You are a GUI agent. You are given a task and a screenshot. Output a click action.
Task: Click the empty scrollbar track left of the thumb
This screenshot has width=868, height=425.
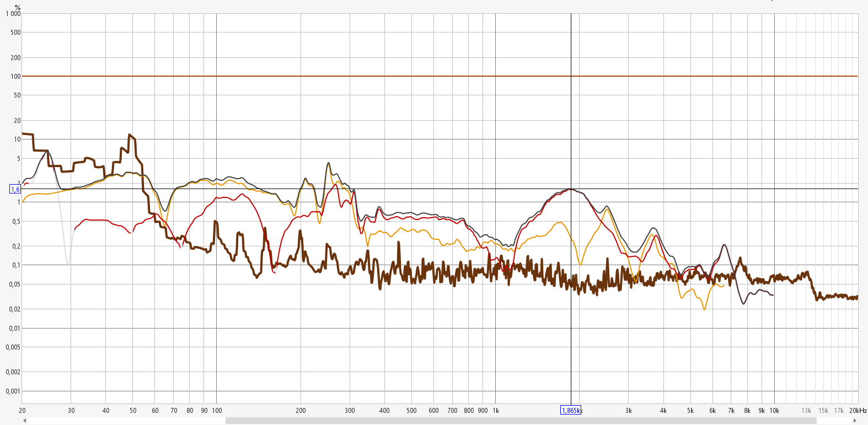(x=127, y=421)
